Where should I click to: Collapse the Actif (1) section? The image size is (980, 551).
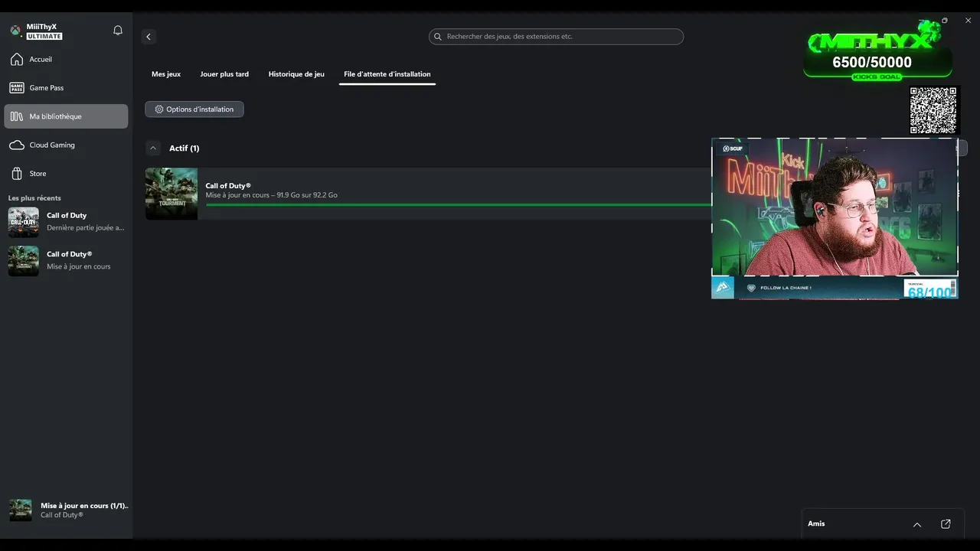click(x=153, y=148)
